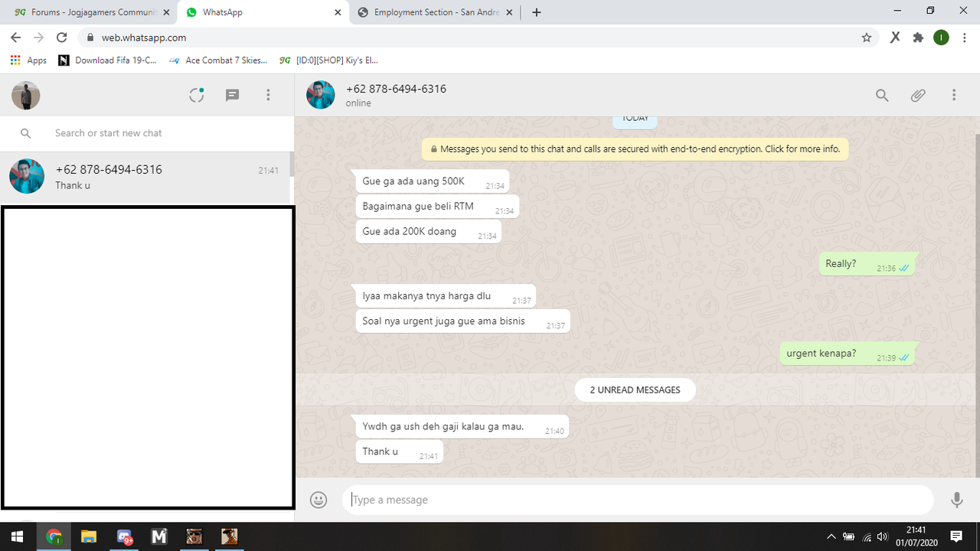
Task: Show hidden system tray icons
Action: click(831, 536)
